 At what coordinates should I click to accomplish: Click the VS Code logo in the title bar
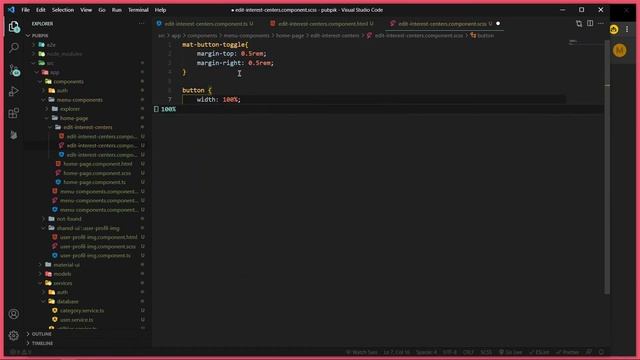(11, 10)
